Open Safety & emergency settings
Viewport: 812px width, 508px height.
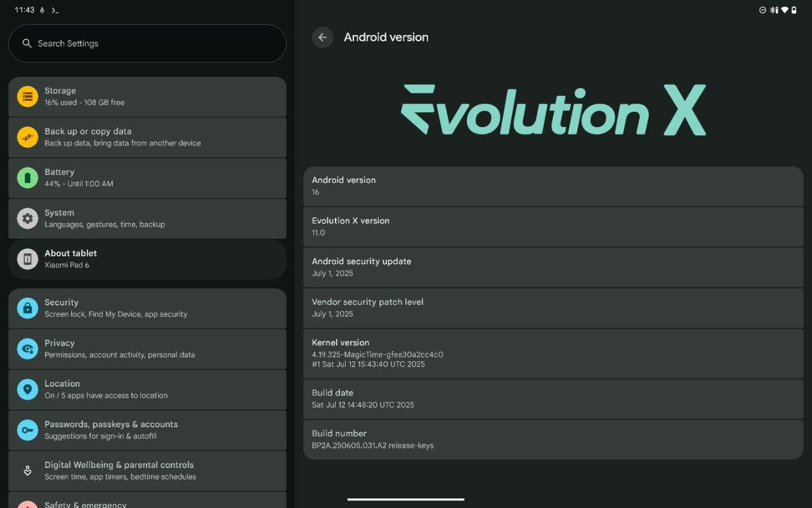(147, 500)
